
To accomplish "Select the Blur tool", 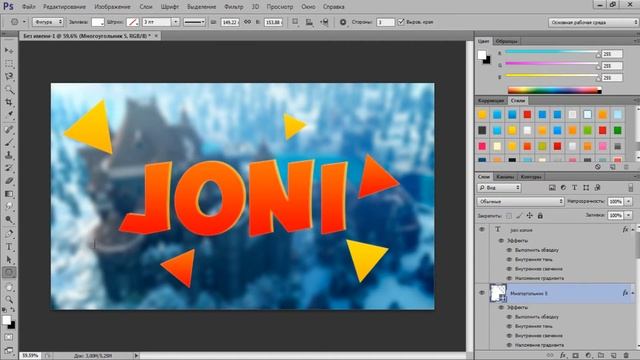I will 9,207.
